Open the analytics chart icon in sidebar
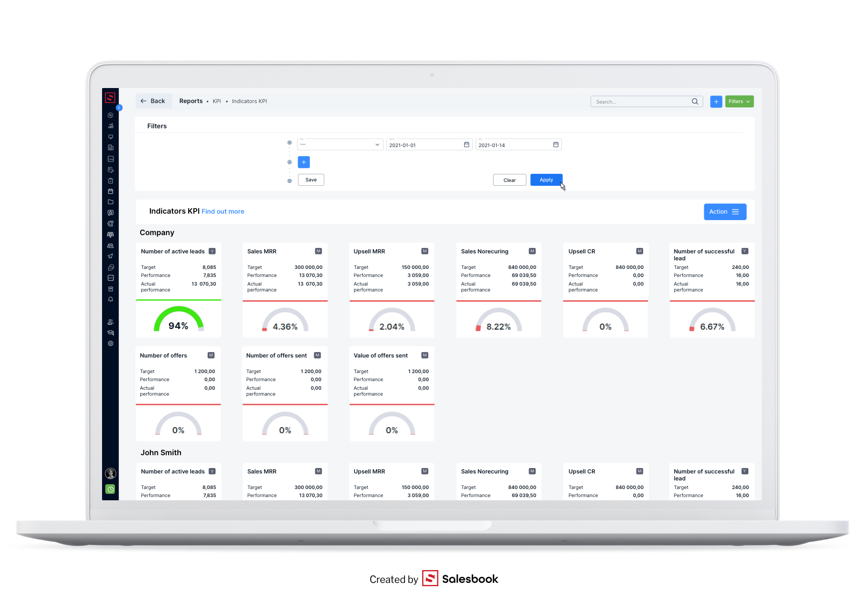This screenshot has width=868, height=598. click(111, 126)
